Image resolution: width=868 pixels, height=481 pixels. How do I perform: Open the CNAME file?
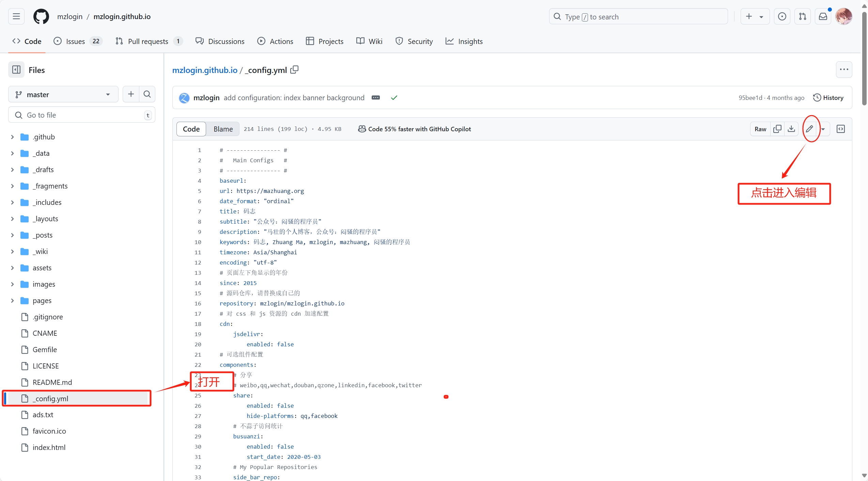45,333
